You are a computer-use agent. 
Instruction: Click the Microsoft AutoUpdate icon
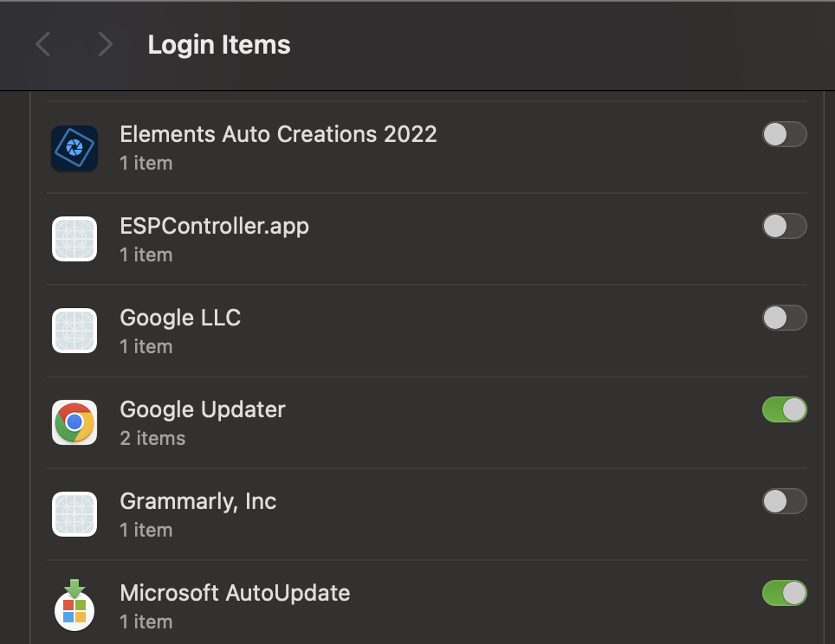pyautogui.click(x=74, y=606)
